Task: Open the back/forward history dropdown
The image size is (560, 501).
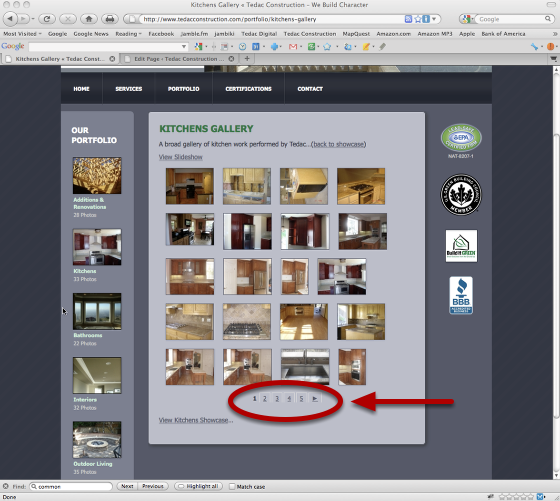Action: tap(33, 19)
